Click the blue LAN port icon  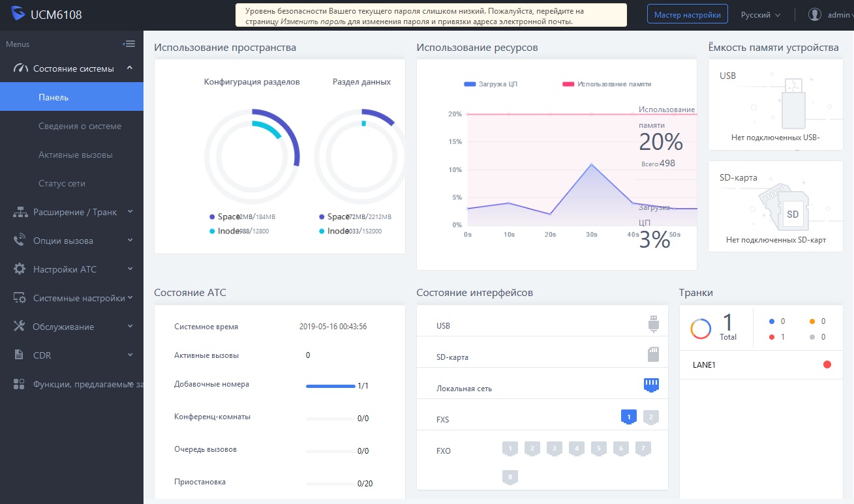click(x=652, y=385)
